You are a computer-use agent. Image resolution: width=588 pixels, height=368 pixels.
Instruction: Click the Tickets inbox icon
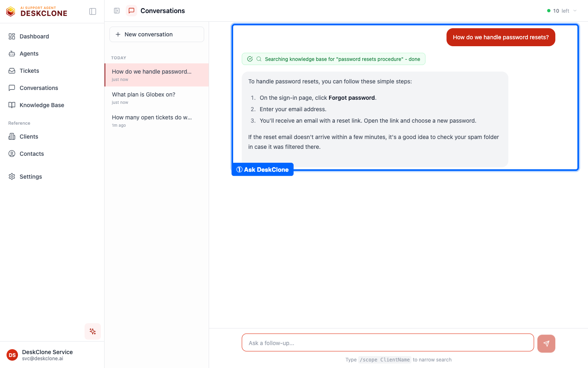tap(12, 71)
